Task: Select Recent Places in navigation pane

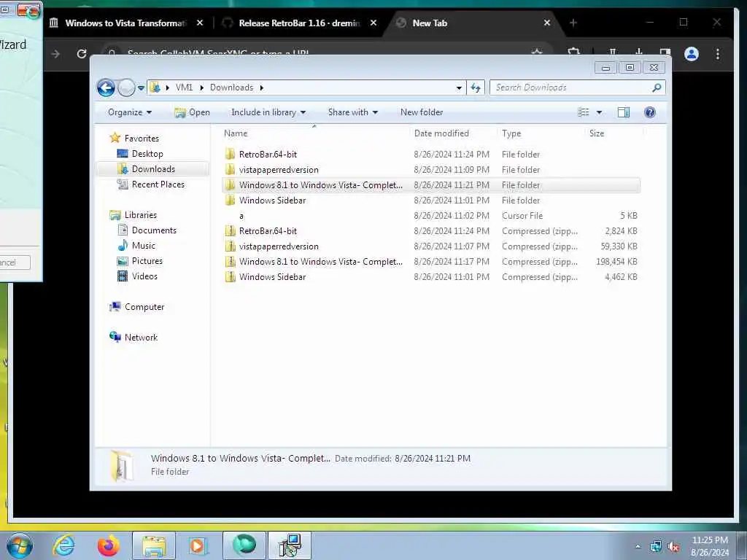Action: [x=158, y=184]
